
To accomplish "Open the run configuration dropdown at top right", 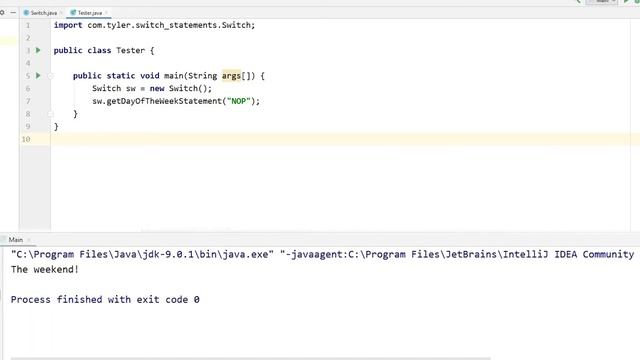I will tap(602, 2).
